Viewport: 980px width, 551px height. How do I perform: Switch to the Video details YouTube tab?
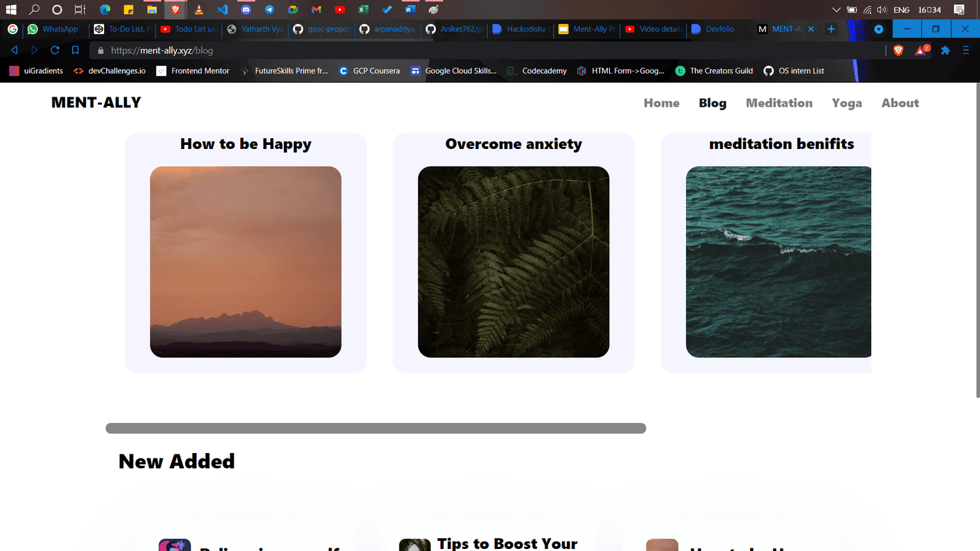pos(655,29)
